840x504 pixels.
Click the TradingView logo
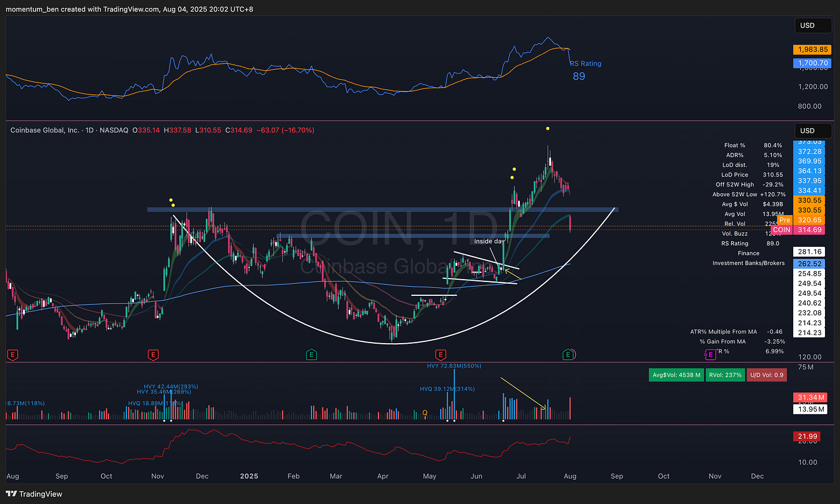click(34, 494)
